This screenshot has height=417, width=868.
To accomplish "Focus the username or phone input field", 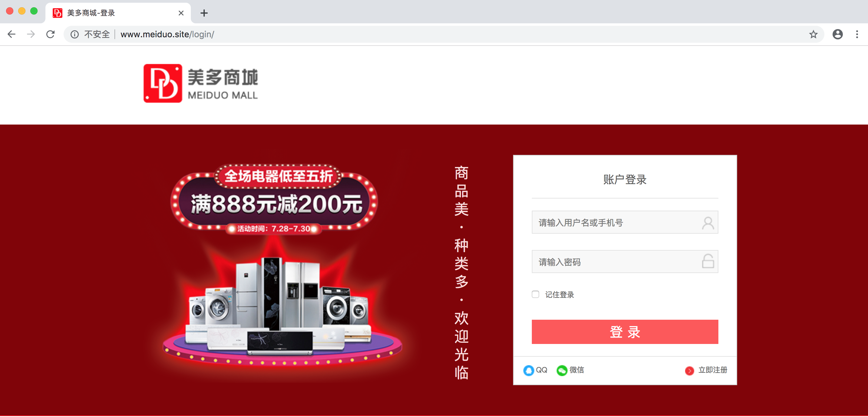I will pyautogui.click(x=625, y=222).
